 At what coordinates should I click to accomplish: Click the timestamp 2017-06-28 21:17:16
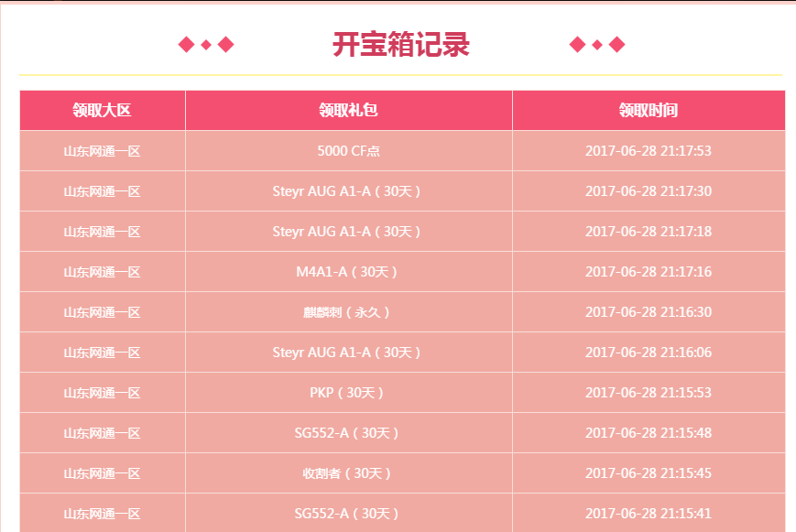coord(649,272)
